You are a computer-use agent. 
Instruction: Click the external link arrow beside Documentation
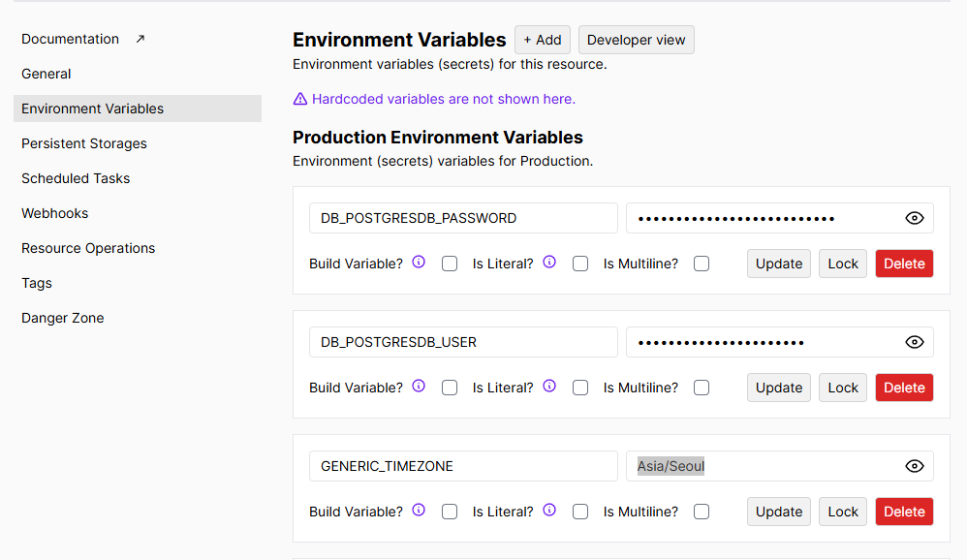140,39
